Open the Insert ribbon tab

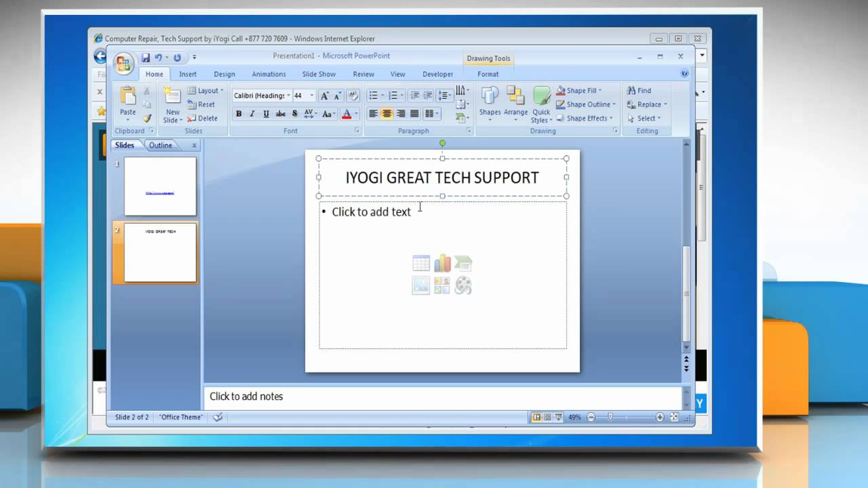point(188,75)
